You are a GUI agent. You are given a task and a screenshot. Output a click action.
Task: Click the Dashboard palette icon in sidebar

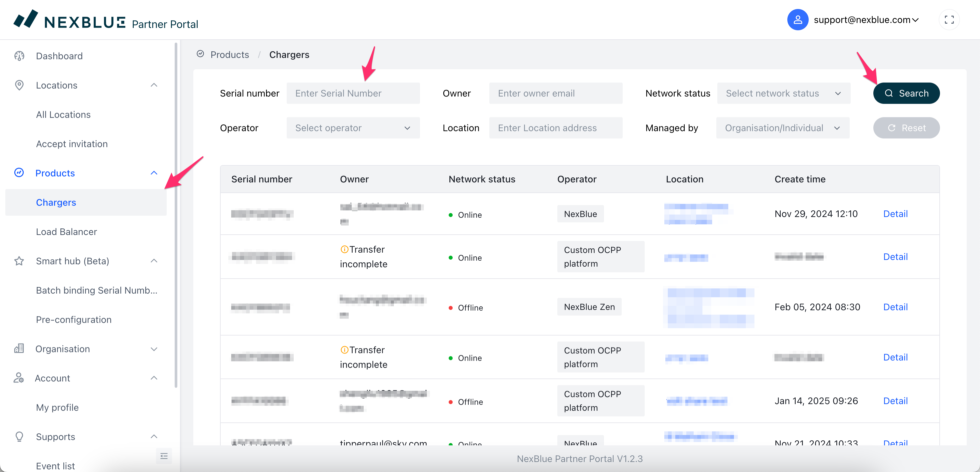(x=19, y=56)
